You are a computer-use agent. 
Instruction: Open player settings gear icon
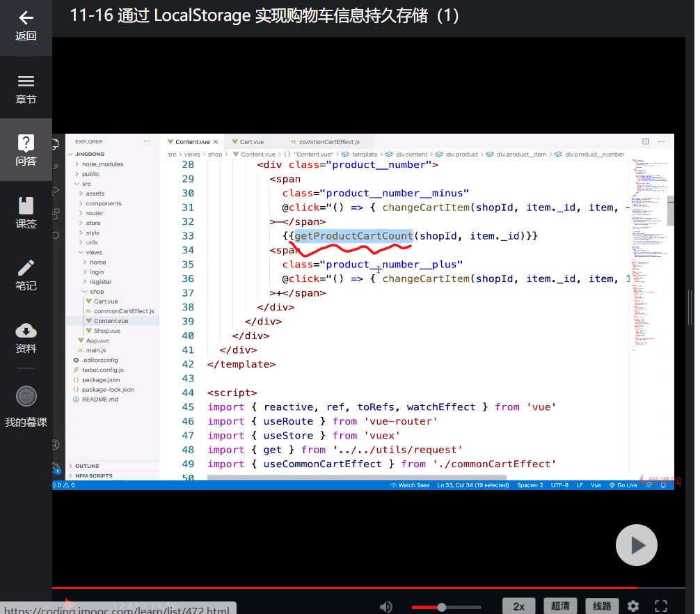point(633,606)
